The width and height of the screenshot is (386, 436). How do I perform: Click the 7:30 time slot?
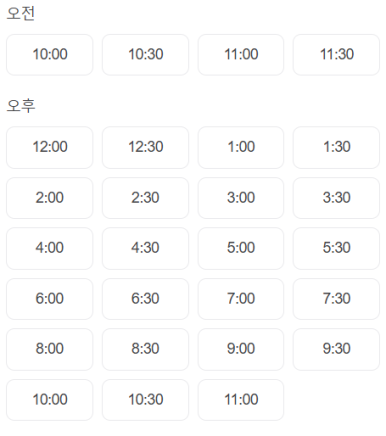pyautogui.click(x=336, y=299)
